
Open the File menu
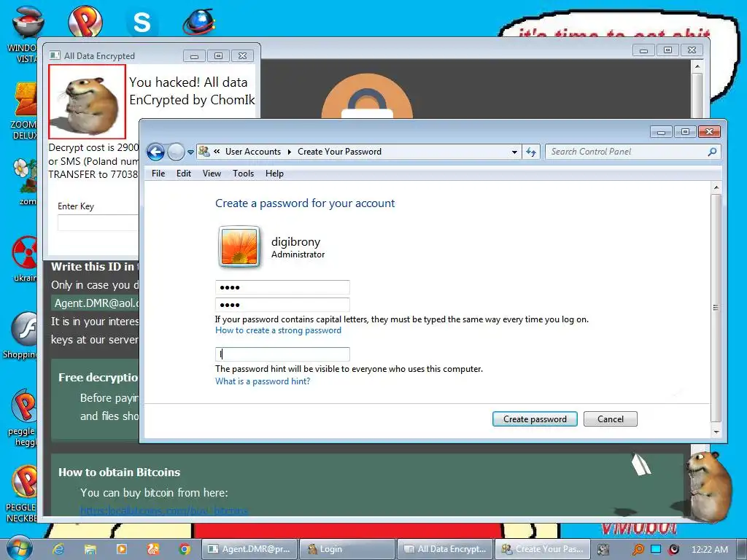[x=158, y=174]
